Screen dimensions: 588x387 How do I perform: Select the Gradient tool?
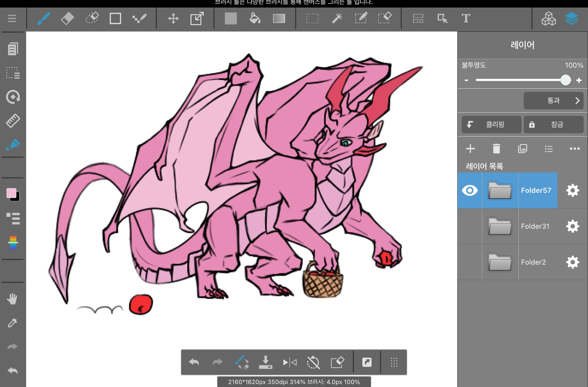[x=279, y=19]
